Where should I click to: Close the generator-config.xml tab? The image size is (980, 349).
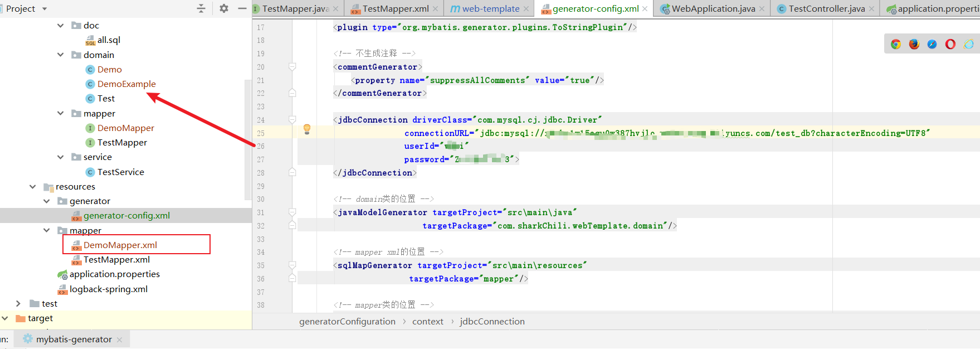pyautogui.click(x=645, y=9)
